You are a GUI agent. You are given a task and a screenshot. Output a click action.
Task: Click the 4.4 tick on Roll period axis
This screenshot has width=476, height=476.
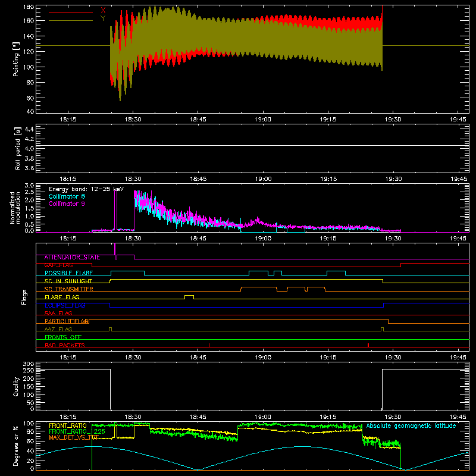pos(29,129)
